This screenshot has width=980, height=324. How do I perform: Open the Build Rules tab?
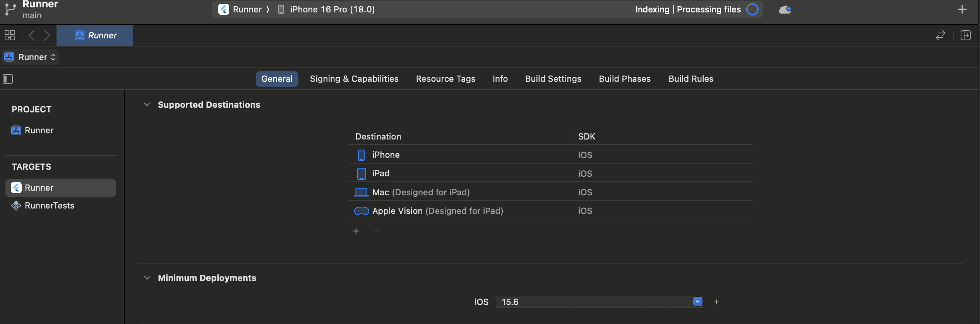[x=691, y=79]
